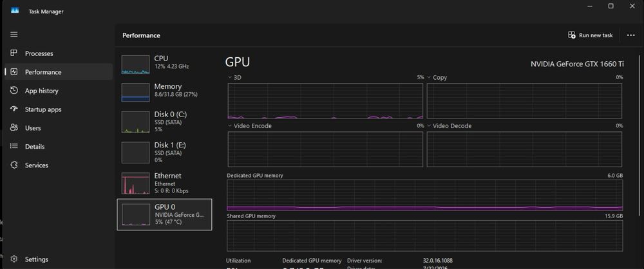Open the 3D engine dropdown chevron

click(230, 77)
